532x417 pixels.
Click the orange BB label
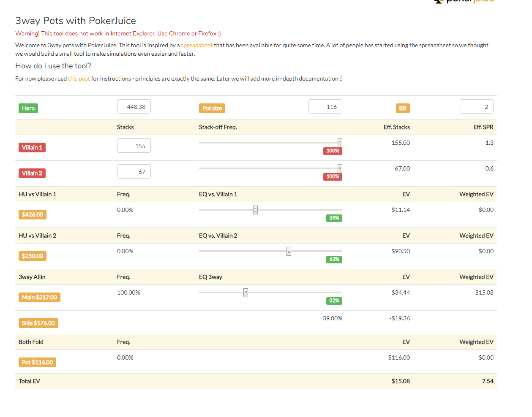click(x=403, y=108)
